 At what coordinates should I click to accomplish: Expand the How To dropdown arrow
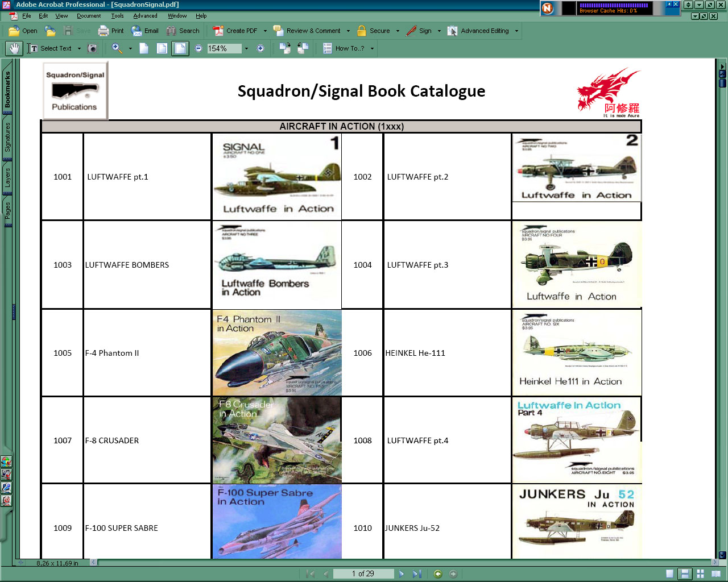(373, 49)
